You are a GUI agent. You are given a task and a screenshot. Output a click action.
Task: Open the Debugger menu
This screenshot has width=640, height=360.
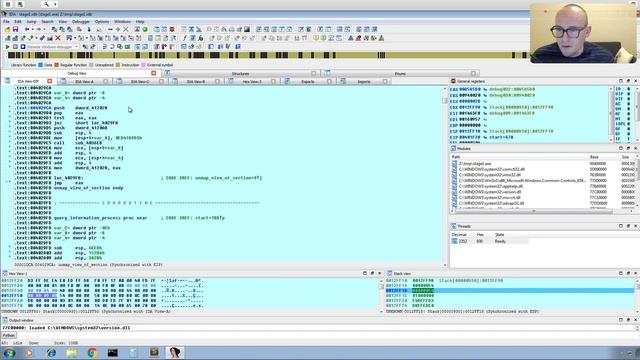pos(80,22)
